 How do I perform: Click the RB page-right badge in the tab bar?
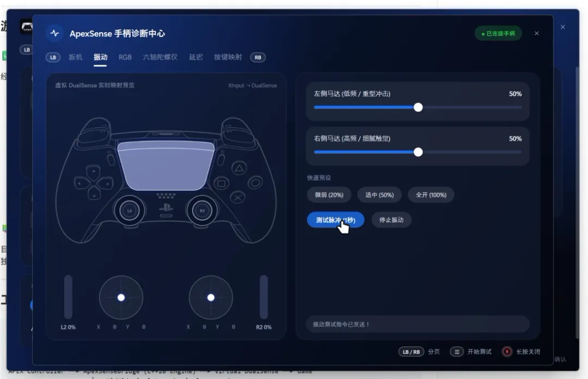pos(258,57)
